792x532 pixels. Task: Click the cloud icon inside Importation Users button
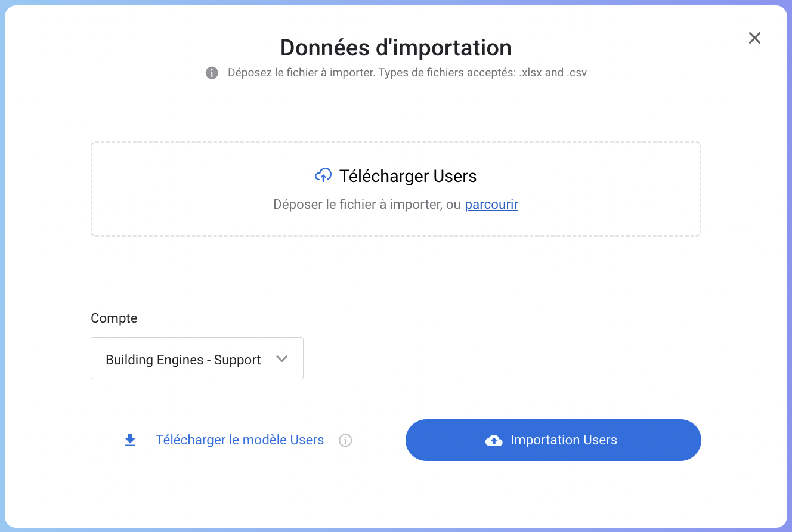tap(494, 440)
